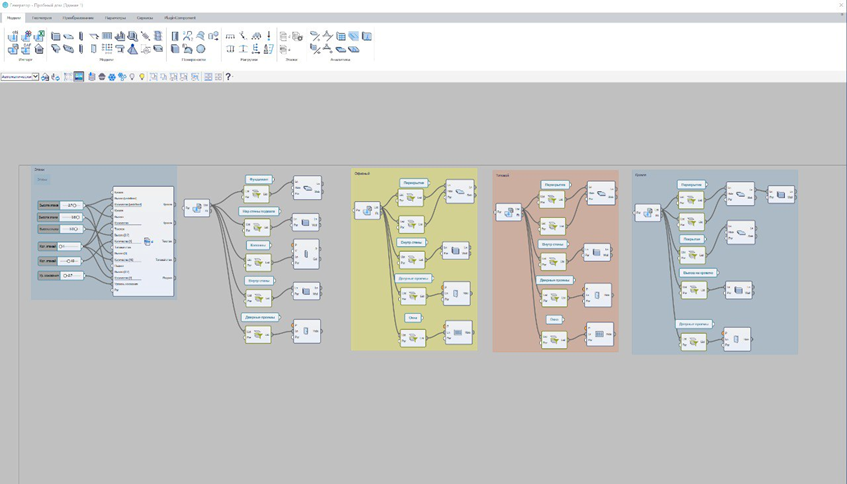This screenshot has width=847, height=484.
Task: Click the storeys icon with gear
Action: (297, 36)
